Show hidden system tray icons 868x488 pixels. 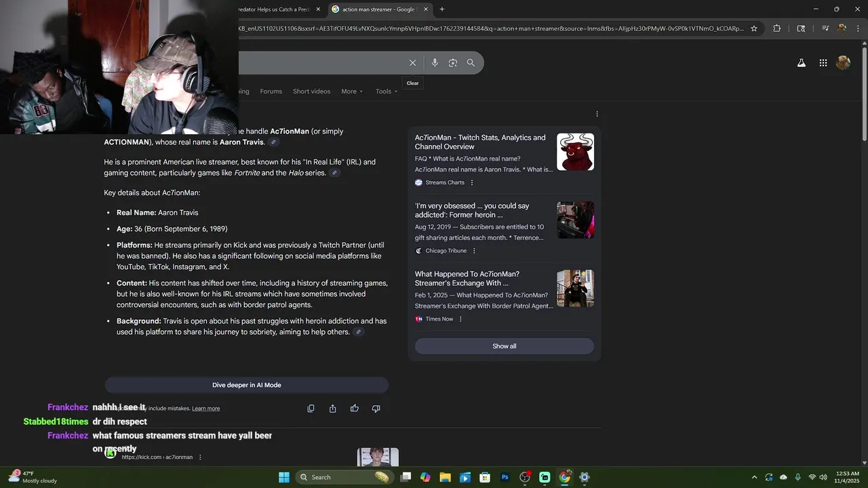click(x=754, y=477)
